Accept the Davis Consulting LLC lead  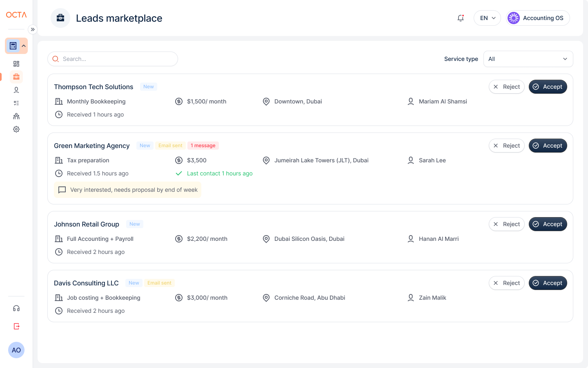coord(548,283)
